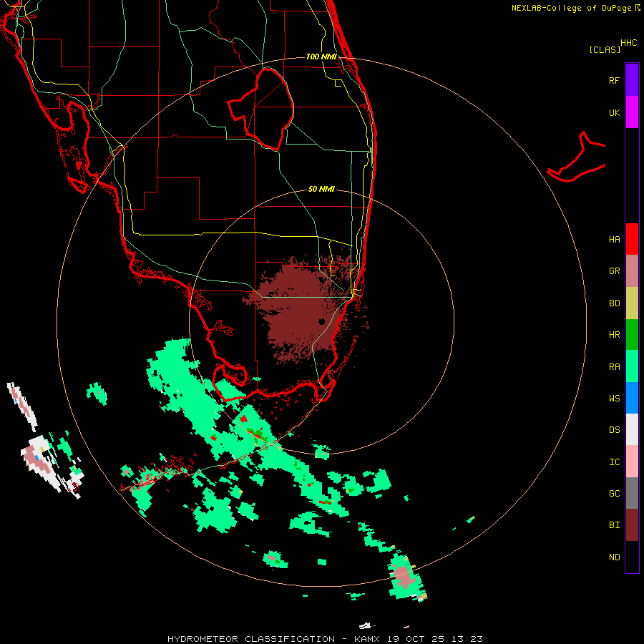Click the HHC product label

628,43
